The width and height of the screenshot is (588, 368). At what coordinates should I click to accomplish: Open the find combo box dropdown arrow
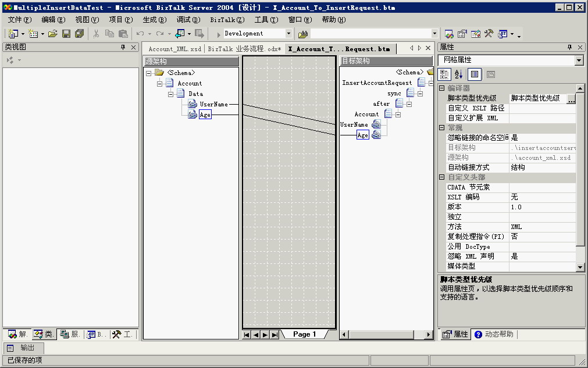tap(434, 34)
